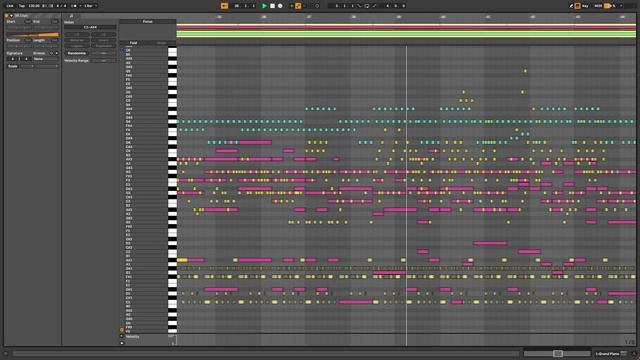Click the Randomize velocity button

pos(77,53)
